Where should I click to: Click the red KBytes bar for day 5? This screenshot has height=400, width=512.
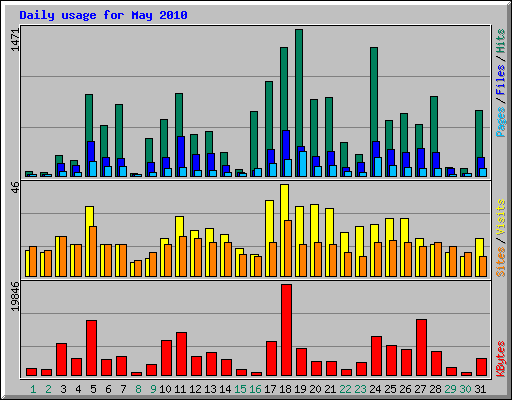click(91, 348)
